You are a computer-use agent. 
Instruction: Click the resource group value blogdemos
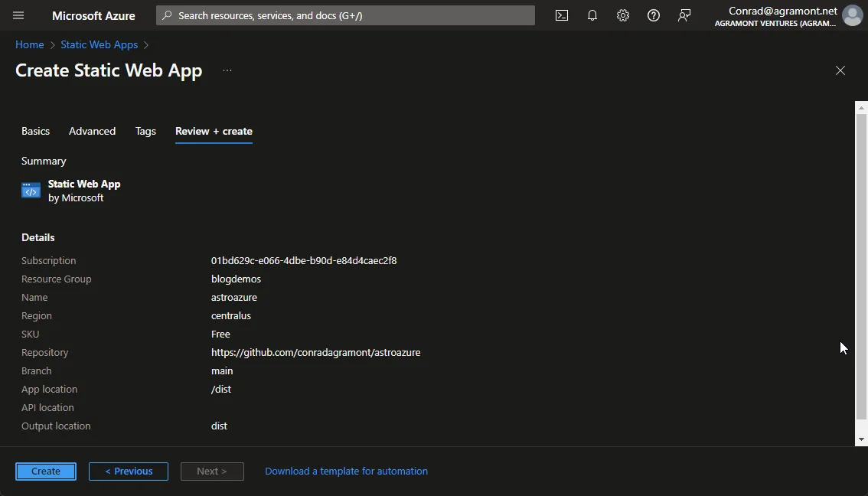(x=236, y=279)
